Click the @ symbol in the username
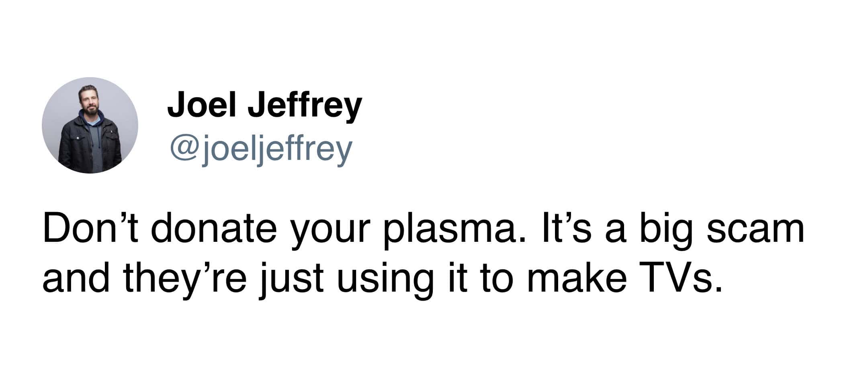Screen dimensions: 868x380 pyautogui.click(x=184, y=149)
